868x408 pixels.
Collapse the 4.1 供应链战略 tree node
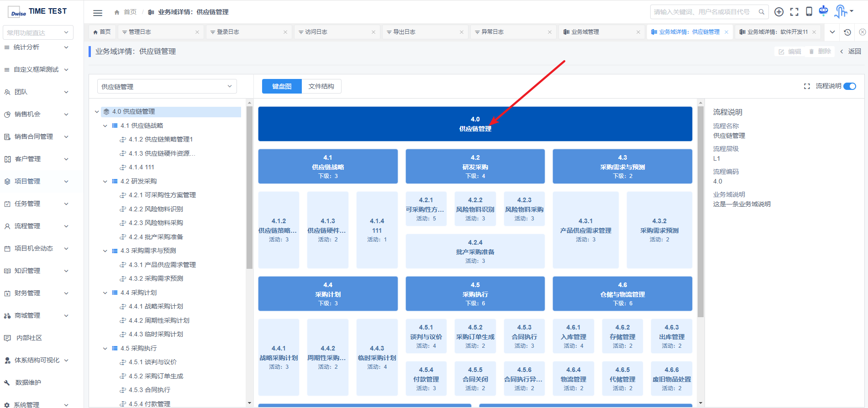click(105, 126)
